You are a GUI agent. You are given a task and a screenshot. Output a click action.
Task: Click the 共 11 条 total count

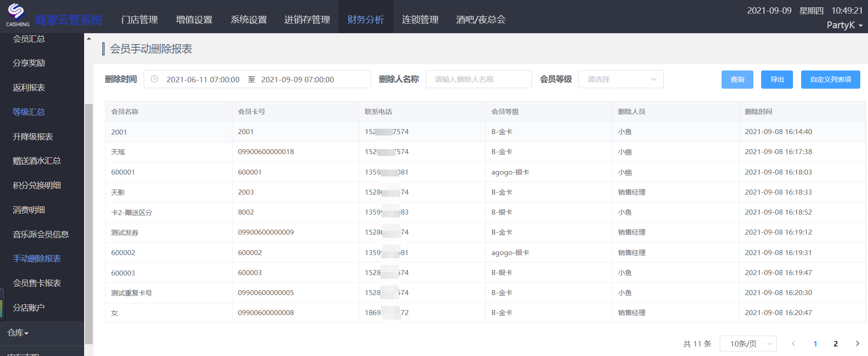697,344
